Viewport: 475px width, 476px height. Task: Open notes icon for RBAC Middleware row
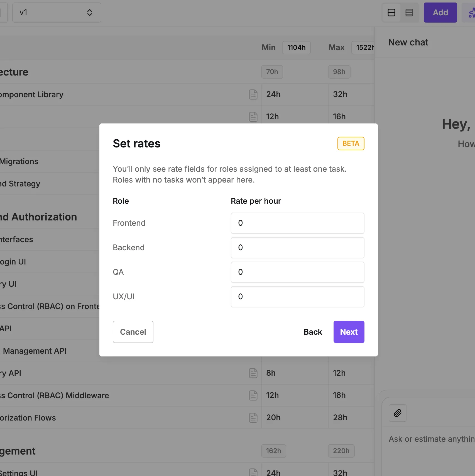tap(253, 395)
